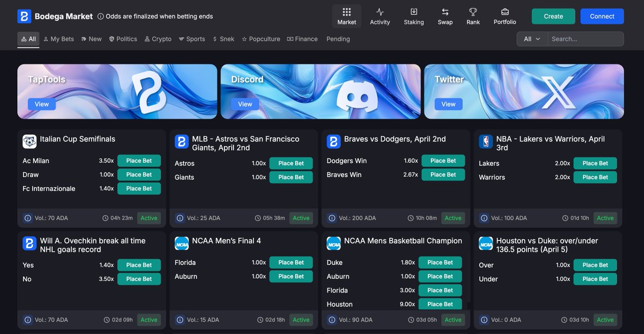Place Bet on Braves Win
644x334 pixels.
click(x=443, y=175)
